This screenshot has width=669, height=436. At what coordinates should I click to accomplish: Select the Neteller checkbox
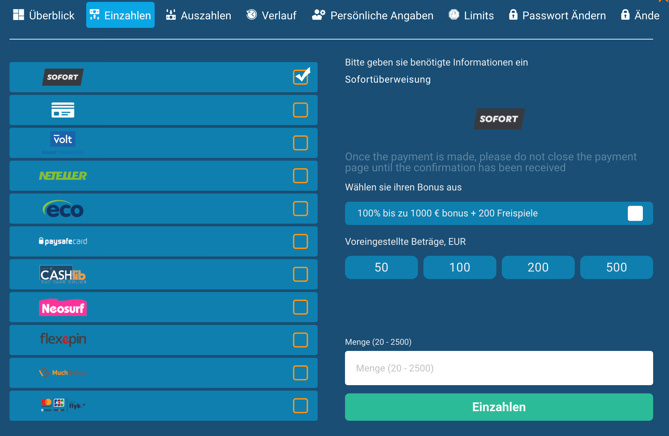coord(300,176)
